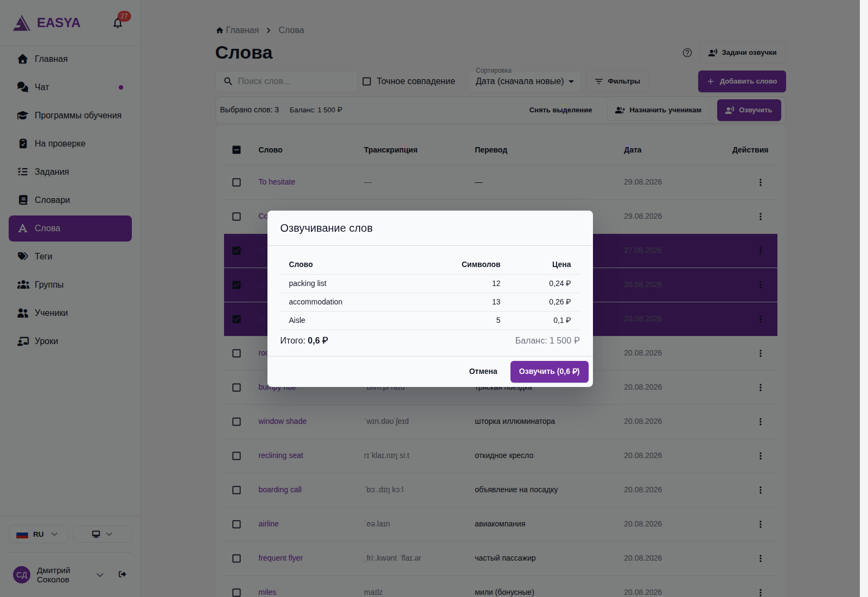
Task: Click Снять выделение button
Action: pos(560,110)
